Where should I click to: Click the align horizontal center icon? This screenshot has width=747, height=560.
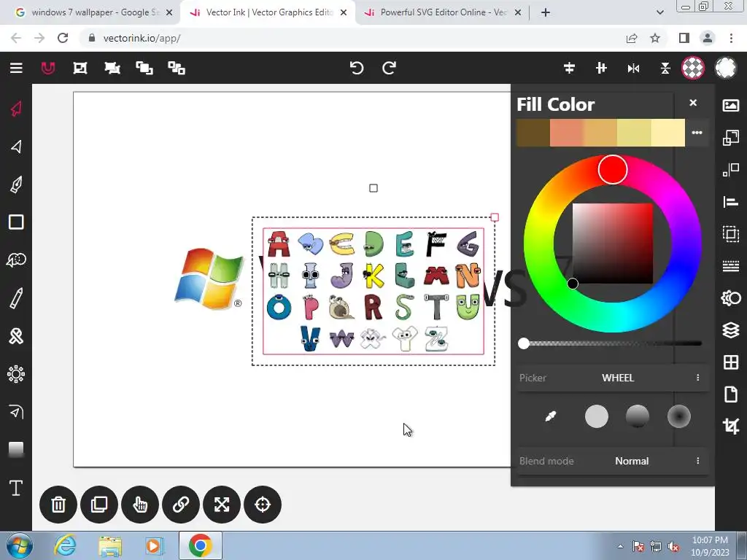(569, 68)
